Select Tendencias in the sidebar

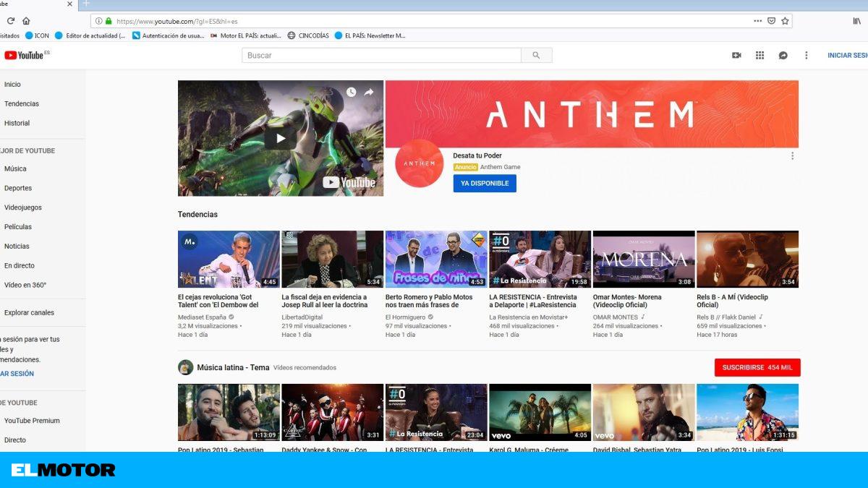(22, 104)
